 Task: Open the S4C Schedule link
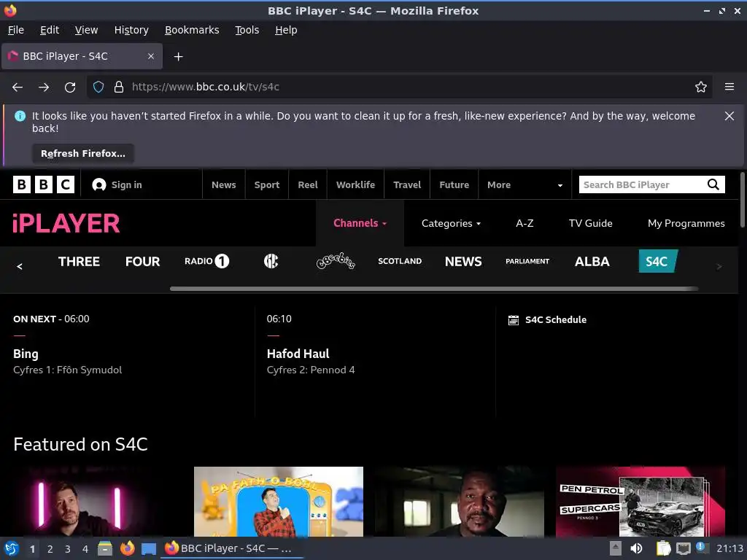555,320
